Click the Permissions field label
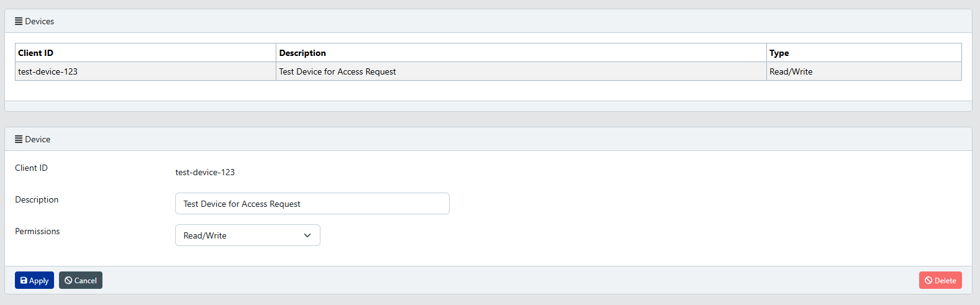 [x=37, y=231]
